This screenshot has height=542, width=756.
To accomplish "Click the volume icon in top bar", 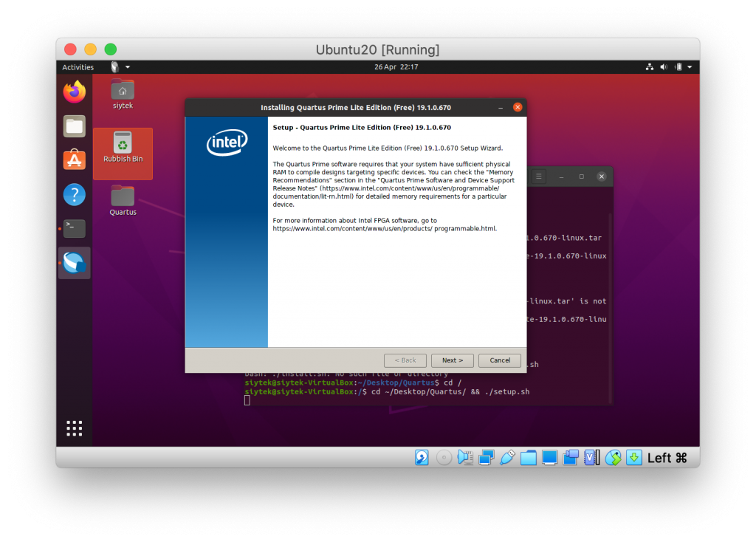I will tap(664, 67).
